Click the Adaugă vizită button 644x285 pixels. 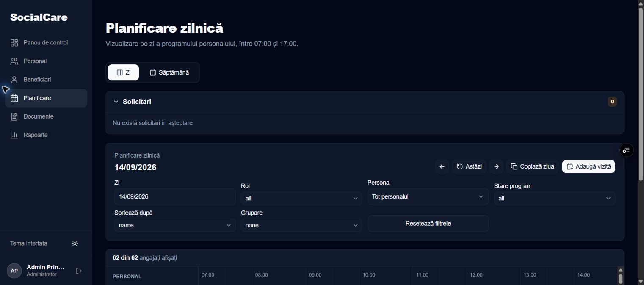click(589, 166)
